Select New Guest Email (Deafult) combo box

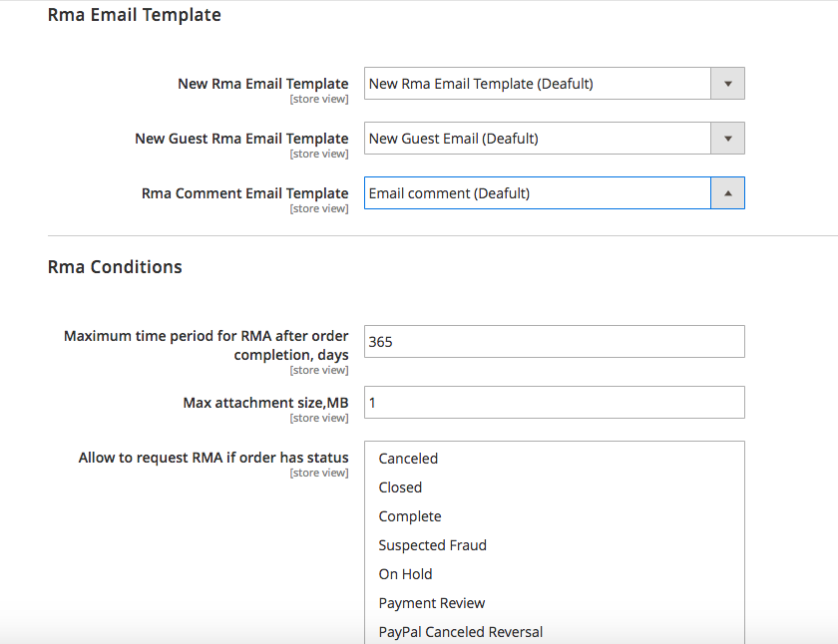pyautogui.click(x=555, y=139)
